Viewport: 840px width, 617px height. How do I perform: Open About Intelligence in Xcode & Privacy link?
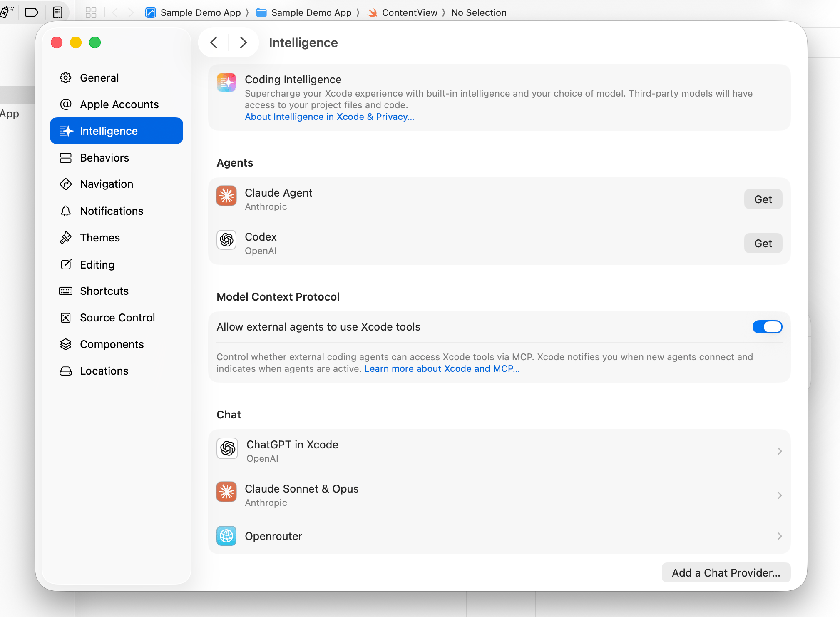[329, 117]
